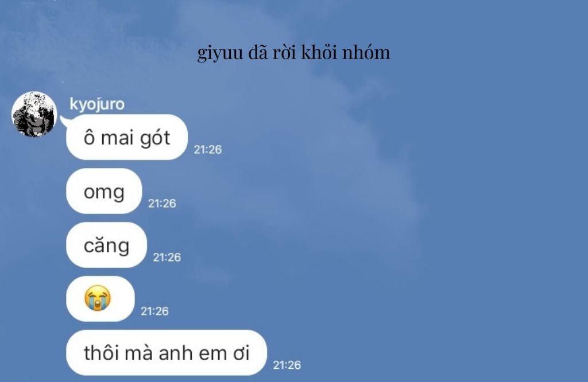Open kyojuro's profile avatar
Viewport: 588px width, 382px height.
34,114
